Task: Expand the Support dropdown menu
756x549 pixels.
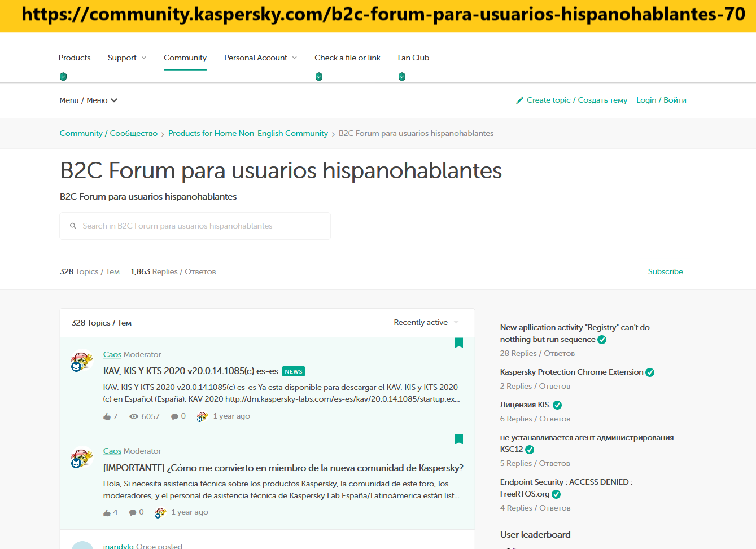Action: point(127,58)
